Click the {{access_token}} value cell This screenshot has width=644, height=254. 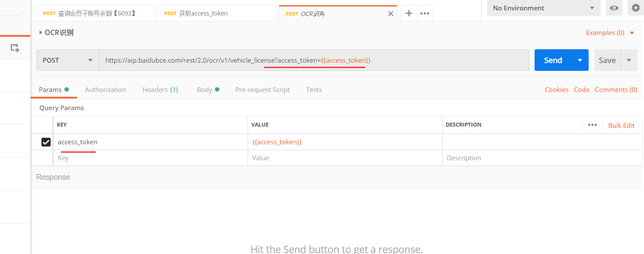tap(345, 142)
